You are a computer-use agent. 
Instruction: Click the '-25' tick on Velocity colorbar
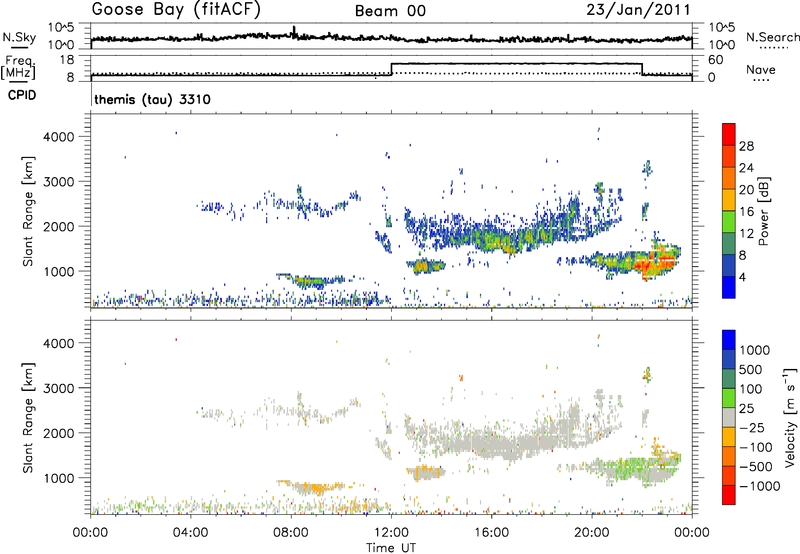tap(752, 427)
